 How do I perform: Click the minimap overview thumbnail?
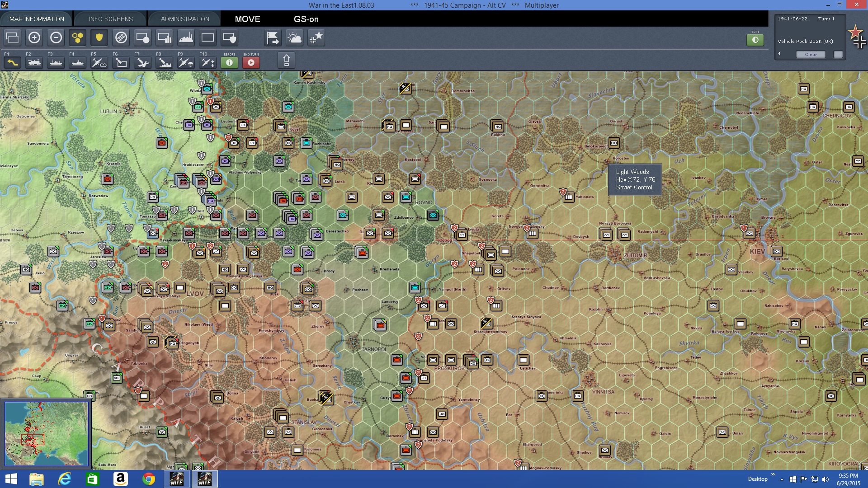[x=46, y=433]
